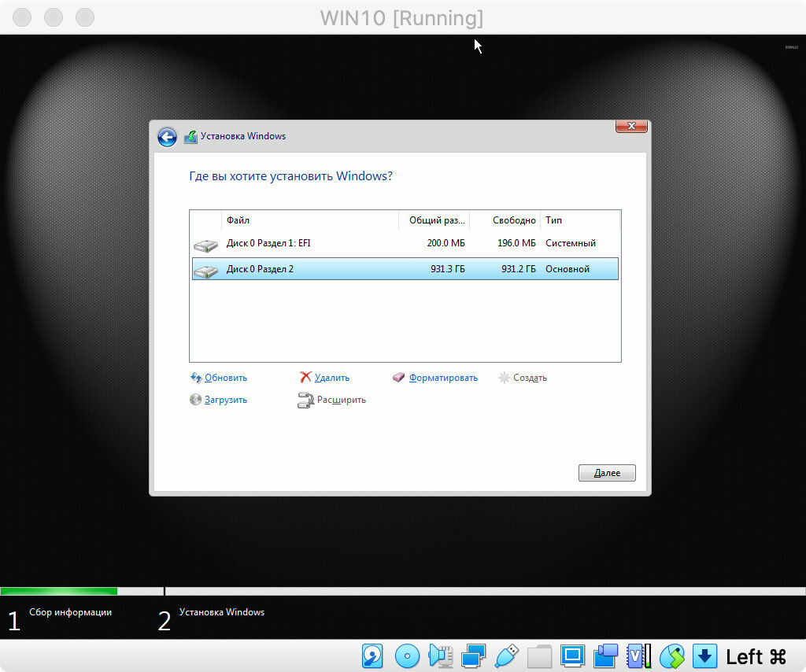Click the 931.3 ГБ total size cell
806x672 pixels.
click(x=447, y=268)
